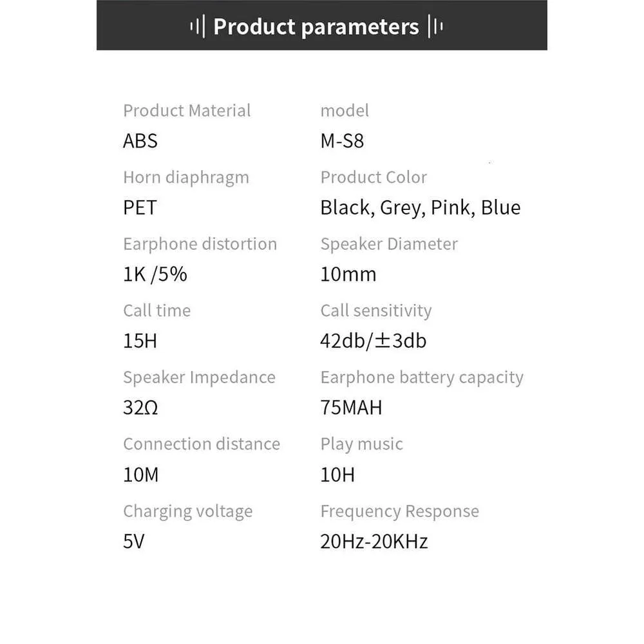
Task: Click the Product parameters header title
Action: tap(316, 27)
